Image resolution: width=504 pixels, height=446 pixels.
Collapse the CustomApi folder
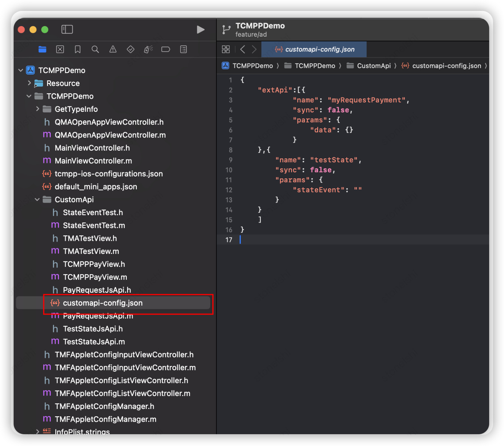tap(37, 199)
